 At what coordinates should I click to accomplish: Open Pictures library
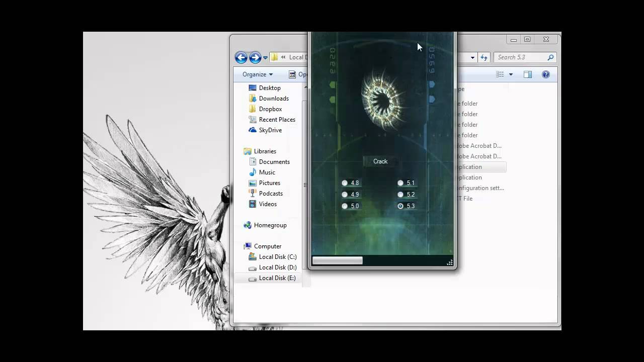coord(269,183)
